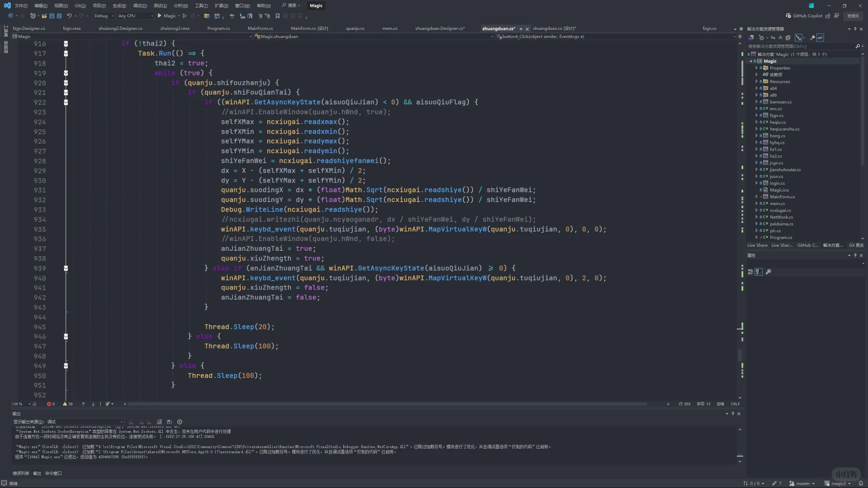This screenshot has height=488, width=868.
Task: Click the Undo arrow in the toolbar
Action: tap(69, 16)
